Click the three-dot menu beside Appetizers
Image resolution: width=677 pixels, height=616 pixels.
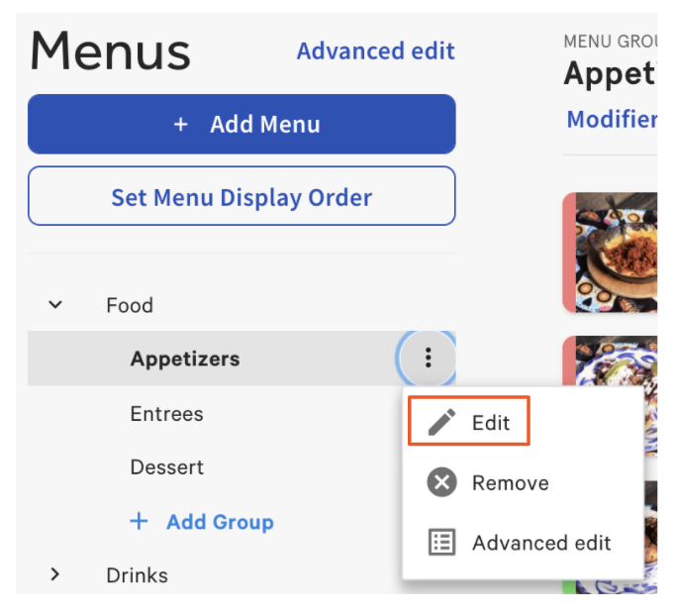428,358
